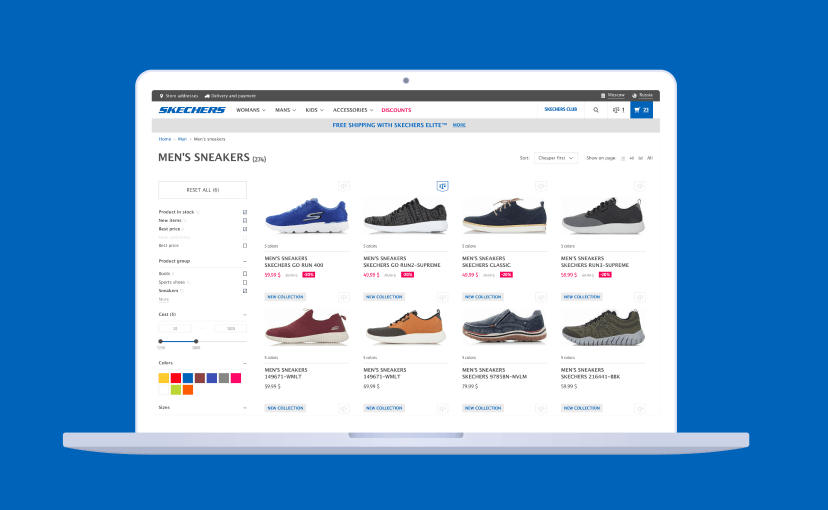Click the cost slider right handle

pyautogui.click(x=196, y=342)
